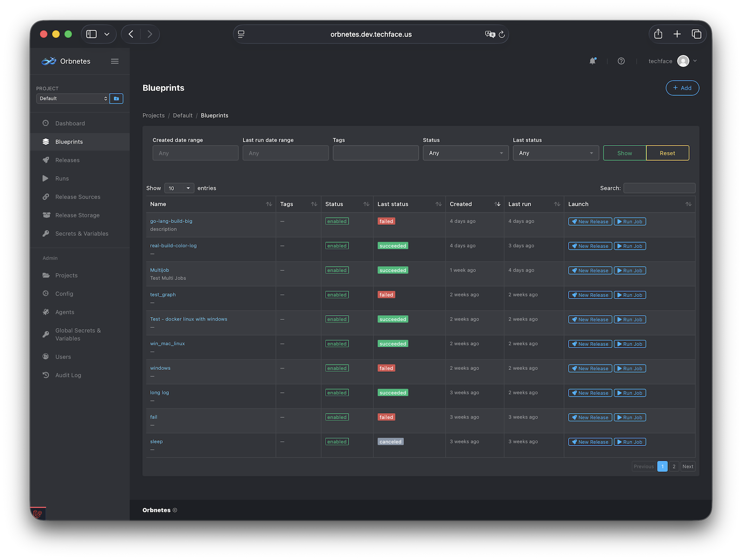Click the notification bell icon
The width and height of the screenshot is (742, 560).
(592, 61)
